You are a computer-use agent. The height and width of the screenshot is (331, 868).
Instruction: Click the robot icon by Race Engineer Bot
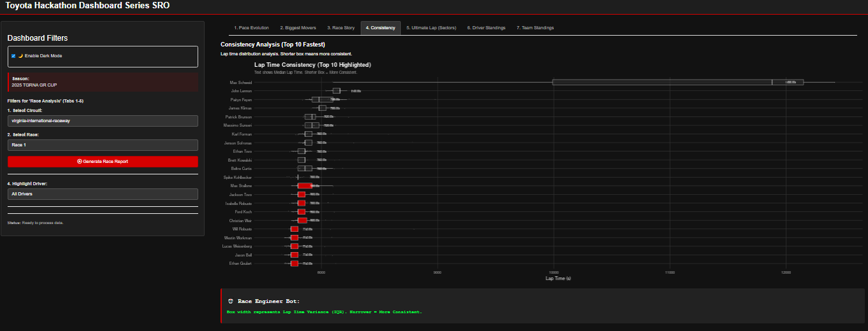[x=230, y=301]
